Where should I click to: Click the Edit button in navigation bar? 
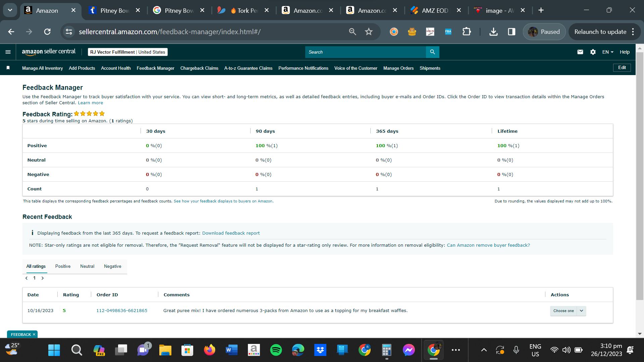[622, 68]
